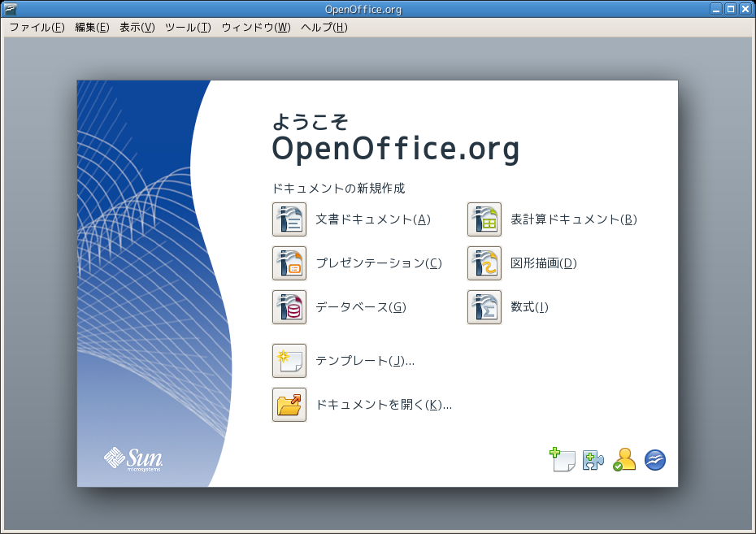
Task: Click the データベース Base icon
Action: pos(289,307)
